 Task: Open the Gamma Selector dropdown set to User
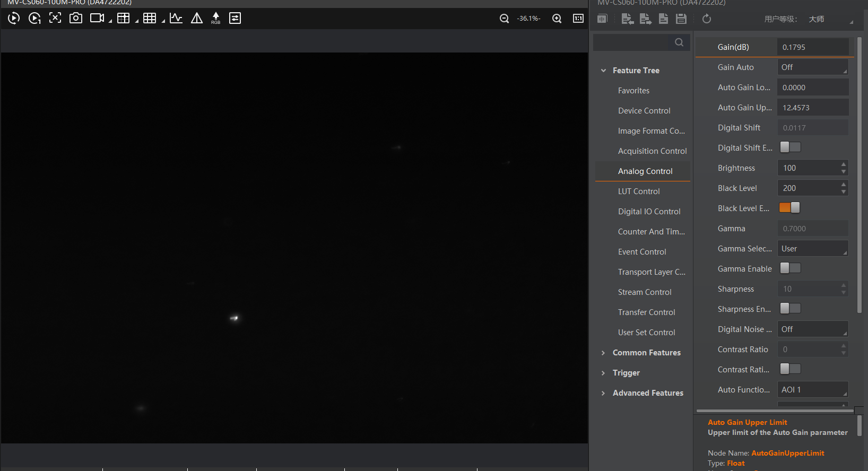813,249
